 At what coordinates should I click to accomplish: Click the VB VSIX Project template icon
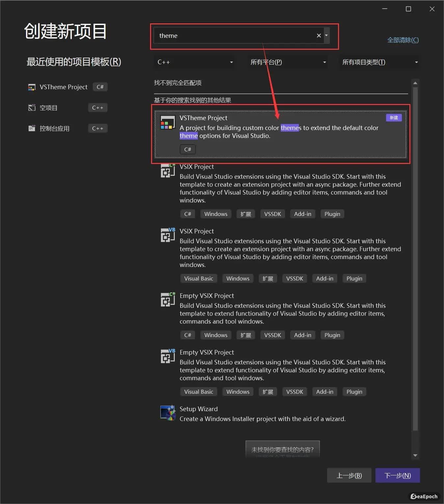coord(168,235)
